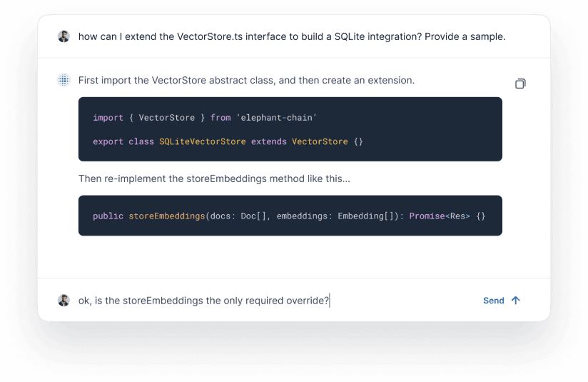Click the storeEmbeddings method name in the code

[x=166, y=216]
